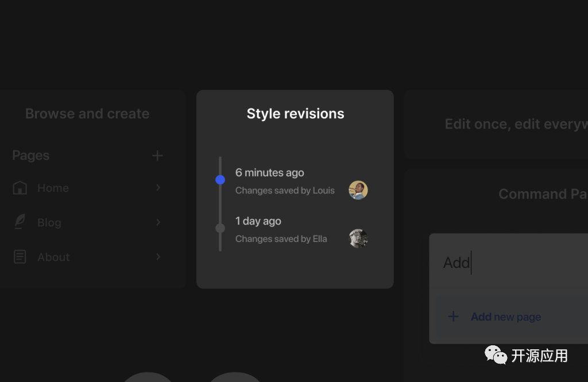Select the blue revision timeline dot
This screenshot has height=382, width=588.
pyautogui.click(x=220, y=180)
